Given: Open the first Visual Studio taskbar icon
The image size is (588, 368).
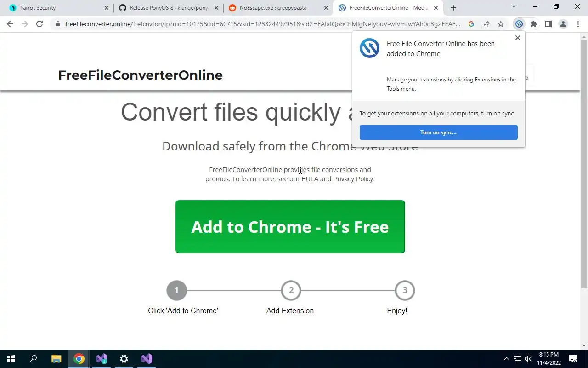Looking at the screenshot, I should click(x=102, y=359).
